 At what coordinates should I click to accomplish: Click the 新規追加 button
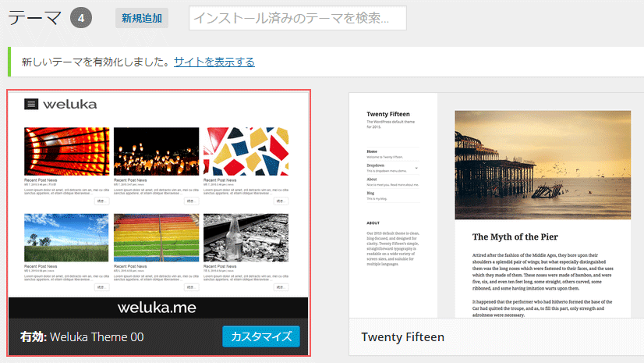(142, 18)
